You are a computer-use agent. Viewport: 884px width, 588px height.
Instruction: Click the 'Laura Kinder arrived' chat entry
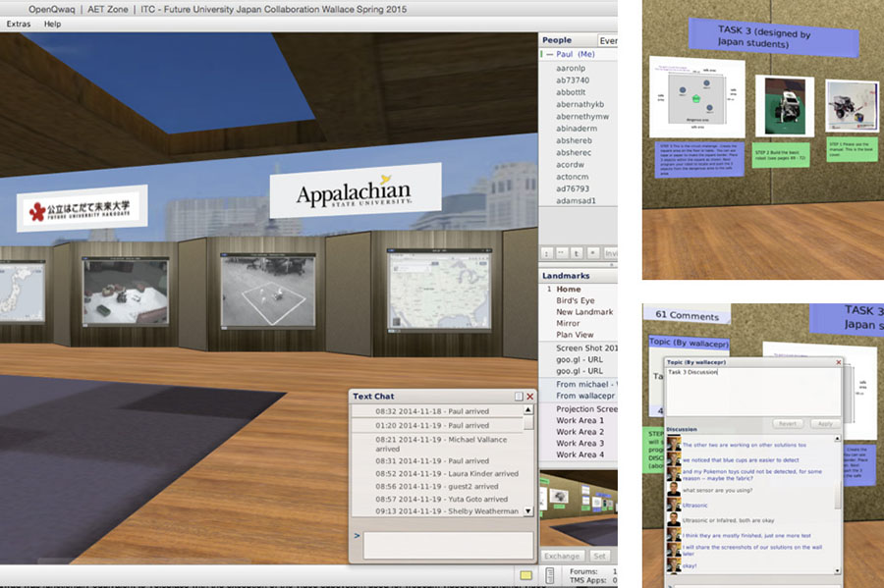pos(447,474)
